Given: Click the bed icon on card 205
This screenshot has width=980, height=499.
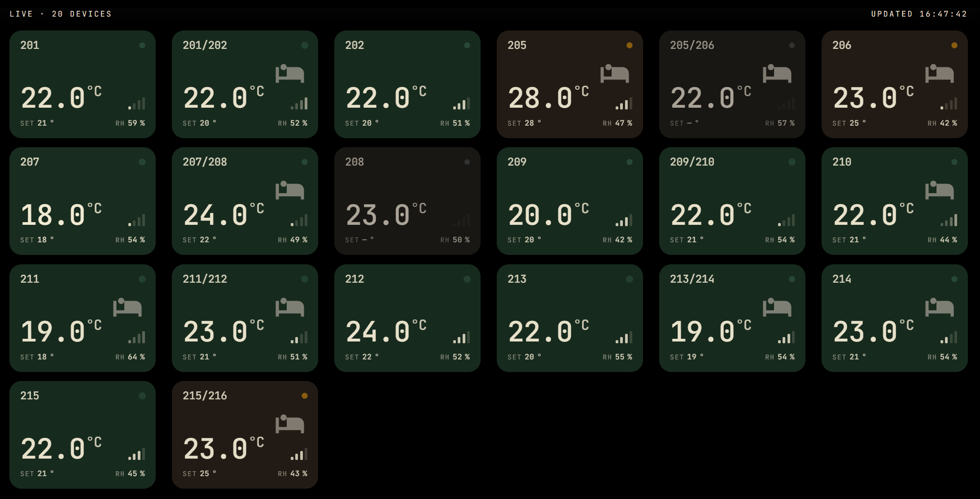Looking at the screenshot, I should click(615, 74).
